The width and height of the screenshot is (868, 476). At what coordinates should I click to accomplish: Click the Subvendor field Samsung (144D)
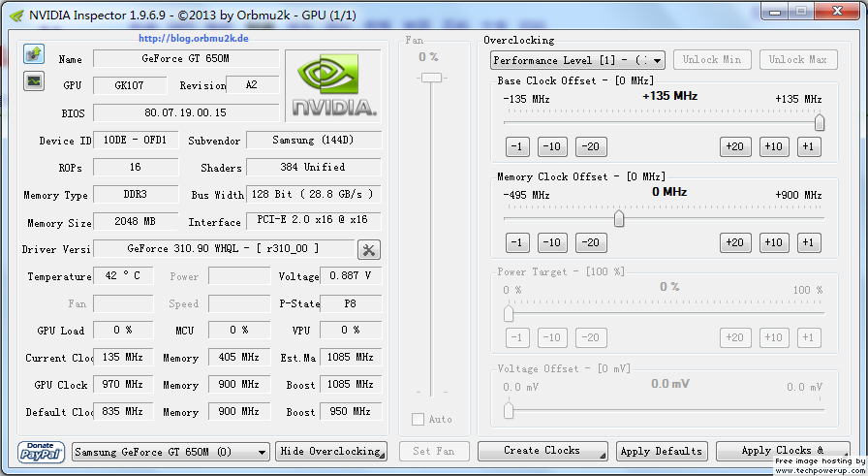[313, 141]
